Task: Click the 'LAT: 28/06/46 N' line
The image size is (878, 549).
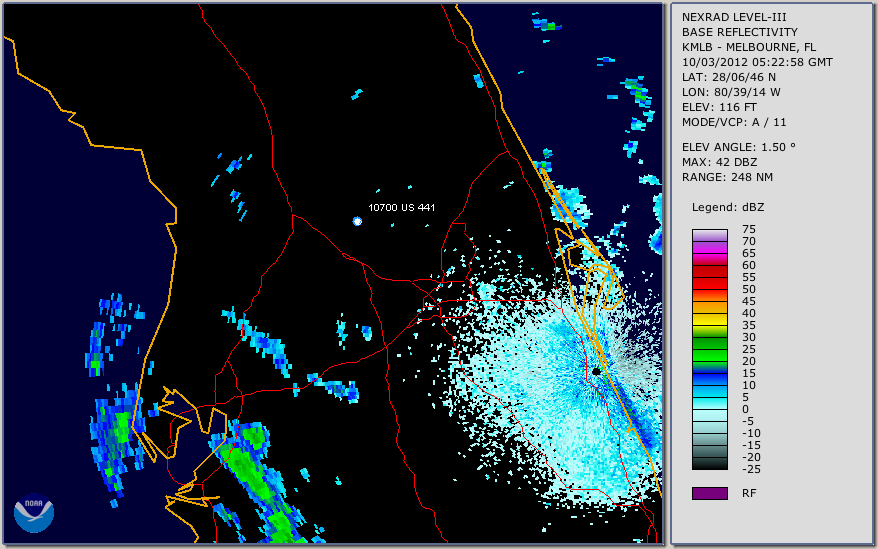Action: pyautogui.click(x=728, y=77)
